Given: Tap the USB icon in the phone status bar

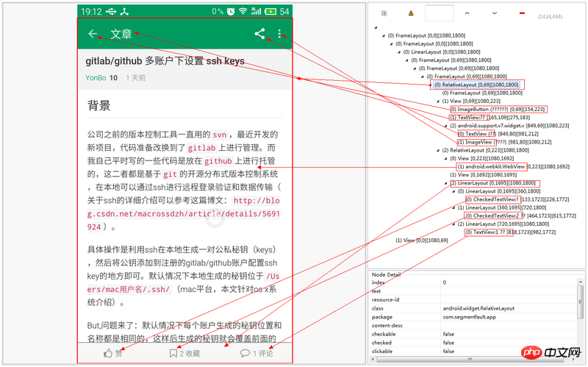Looking at the screenshot, I should tap(111, 12).
